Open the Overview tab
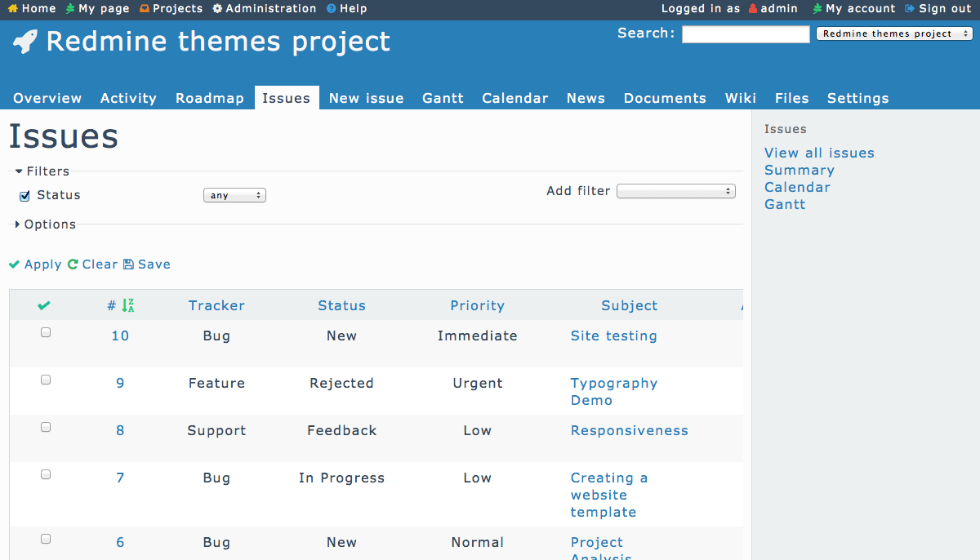Viewport: 980px width, 560px height. (x=47, y=98)
